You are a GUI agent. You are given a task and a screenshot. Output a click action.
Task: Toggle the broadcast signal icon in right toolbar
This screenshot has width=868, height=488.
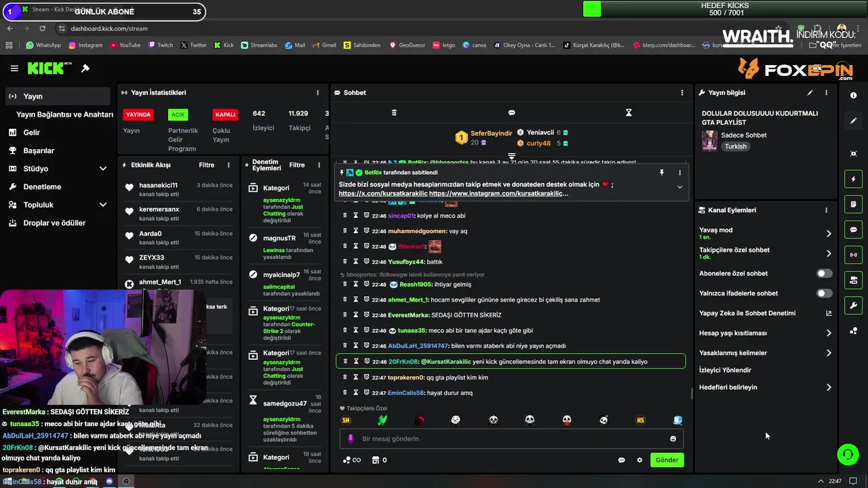[x=853, y=255]
